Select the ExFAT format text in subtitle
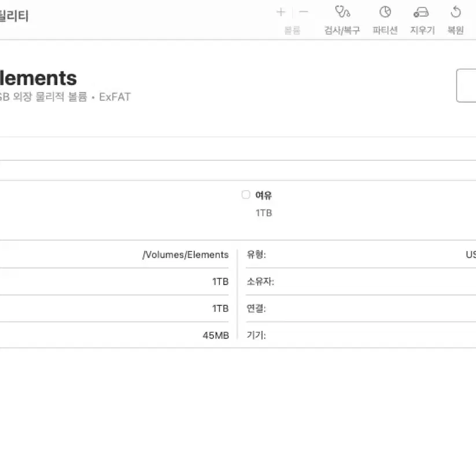Screen dimensions: 476x476 (115, 97)
